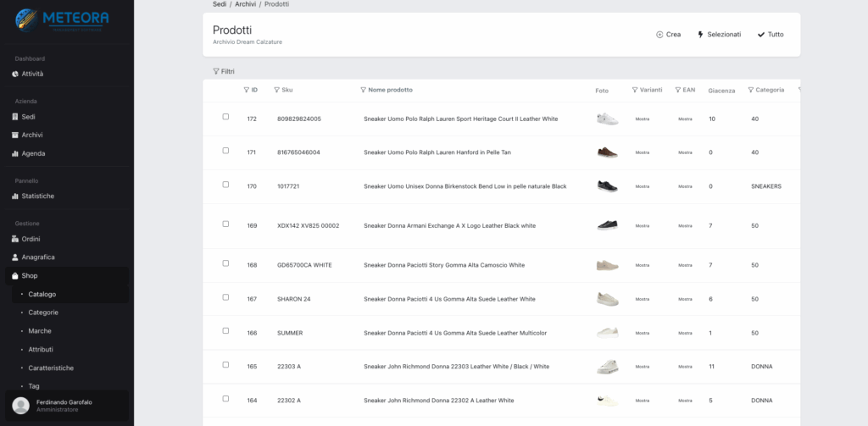
Task: Click Mostra under Varianti for ID 171
Action: (x=642, y=152)
